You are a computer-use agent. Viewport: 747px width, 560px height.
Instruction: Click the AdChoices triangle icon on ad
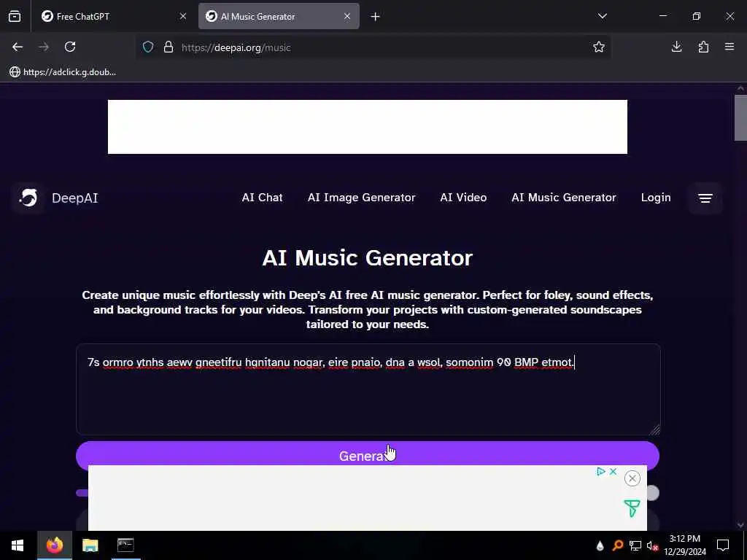(x=601, y=472)
